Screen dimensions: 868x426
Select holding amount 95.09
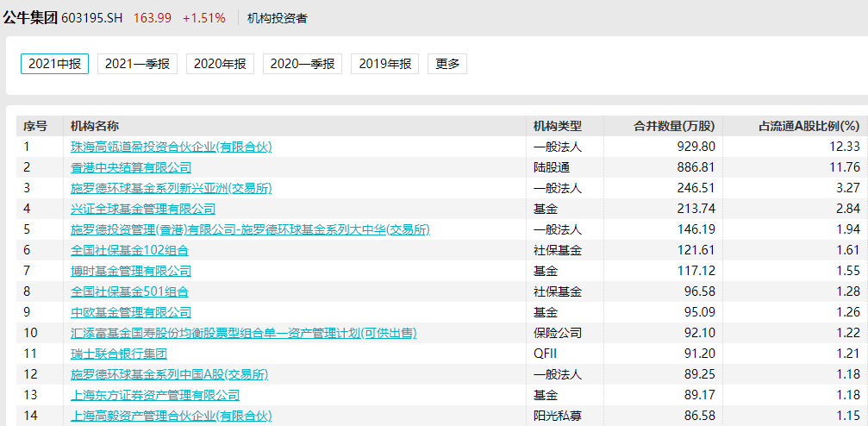click(x=700, y=312)
